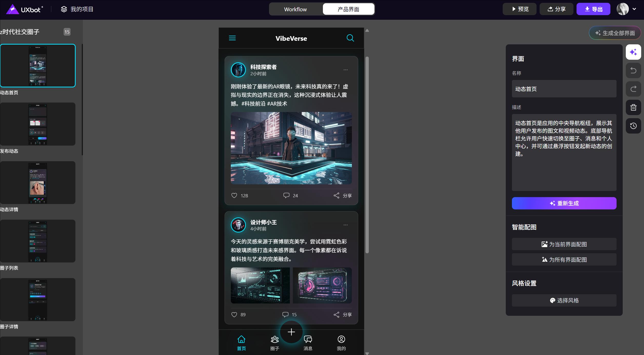The image size is (644, 355).
Task: Click the AR glasses cyberpunk post image
Action: 291,148
